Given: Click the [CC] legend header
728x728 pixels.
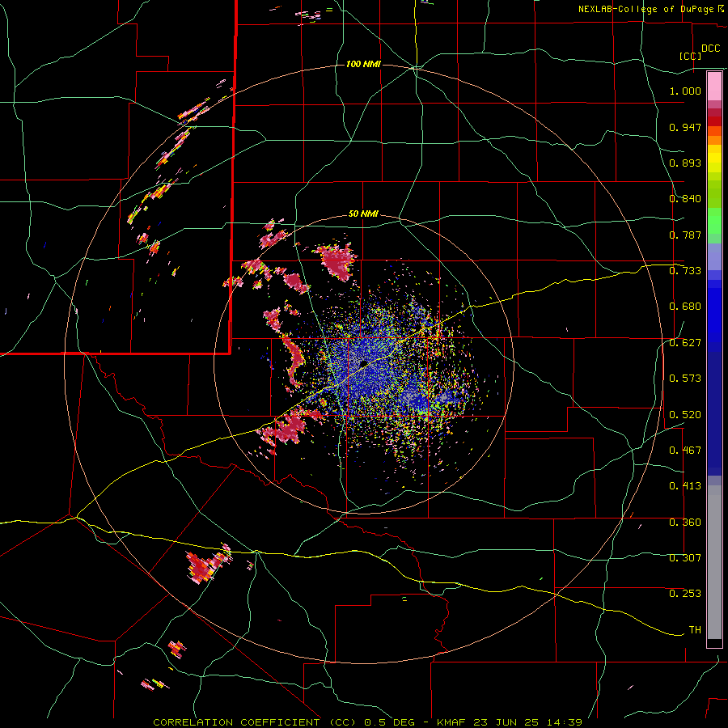Looking at the screenshot, I should coord(691,56).
